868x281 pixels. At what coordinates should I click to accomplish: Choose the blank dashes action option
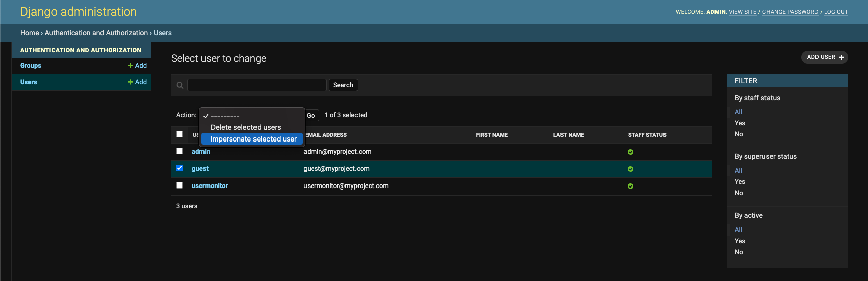coord(252,116)
